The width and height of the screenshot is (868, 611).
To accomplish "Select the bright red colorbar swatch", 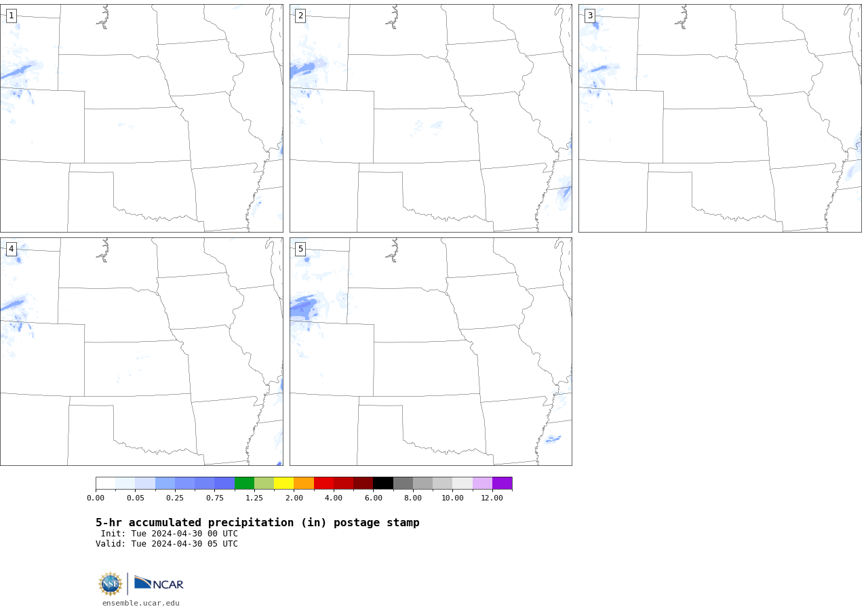I will click(323, 484).
